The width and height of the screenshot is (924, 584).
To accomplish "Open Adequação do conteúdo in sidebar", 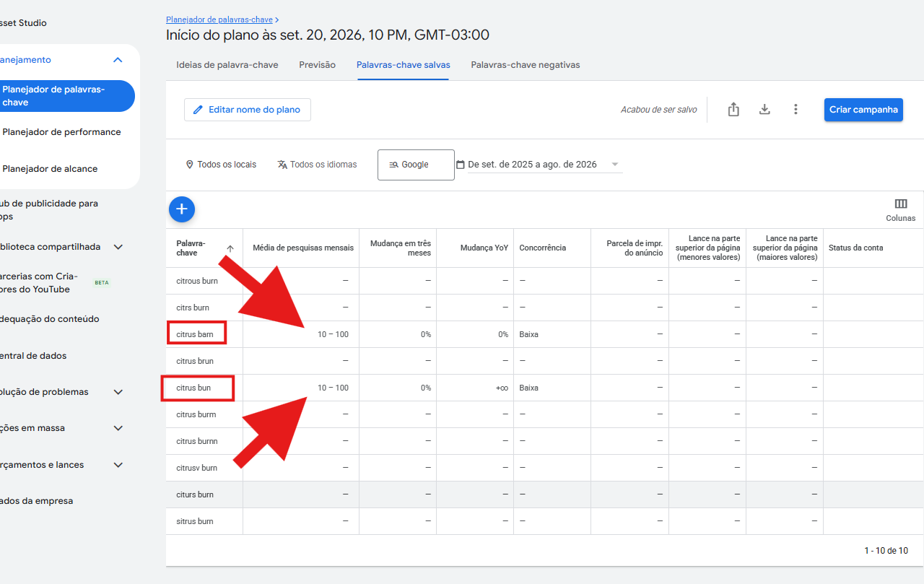I will [x=50, y=319].
